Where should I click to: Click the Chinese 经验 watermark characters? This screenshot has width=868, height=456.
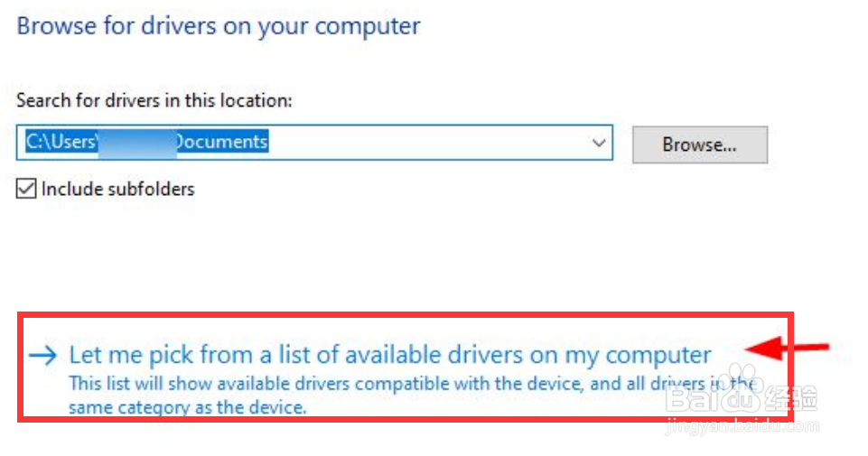(795, 397)
